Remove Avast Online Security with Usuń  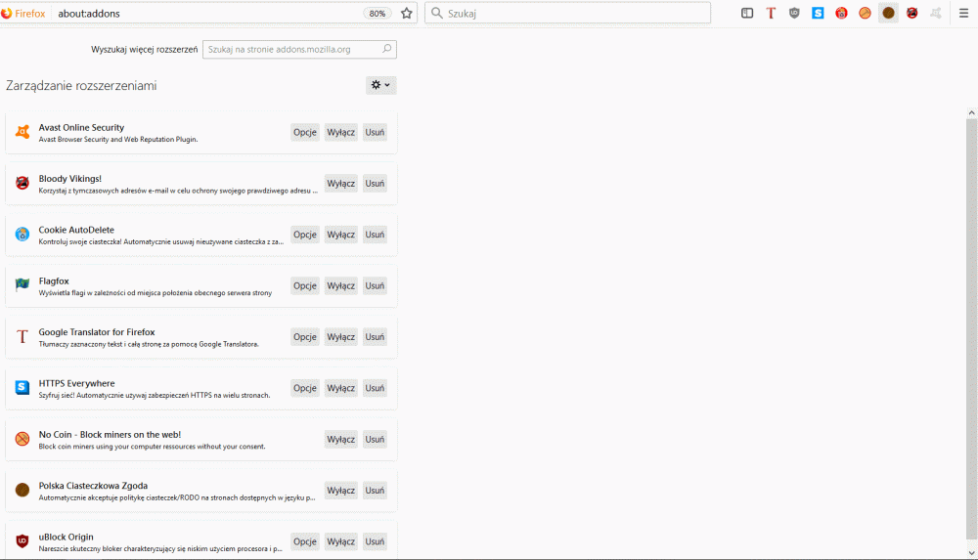(x=375, y=132)
